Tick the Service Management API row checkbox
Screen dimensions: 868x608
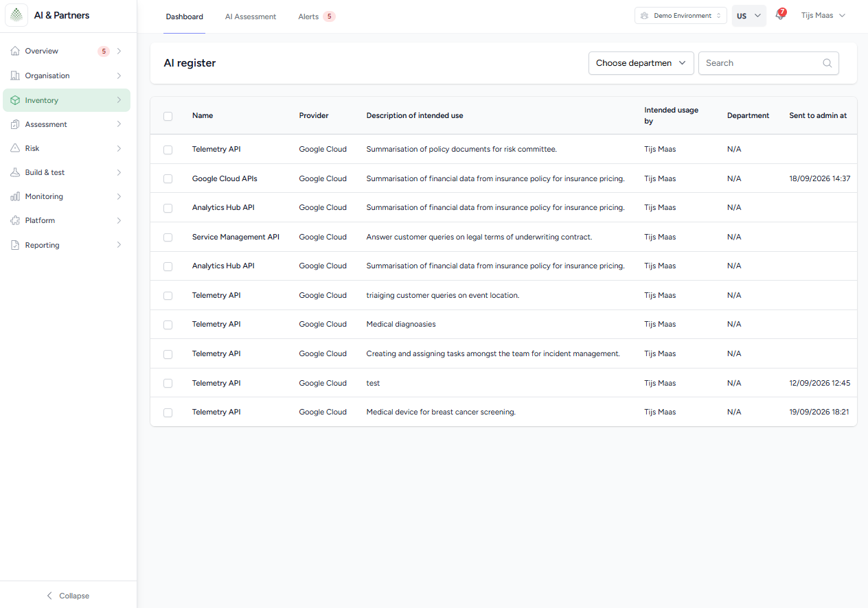[168, 237]
